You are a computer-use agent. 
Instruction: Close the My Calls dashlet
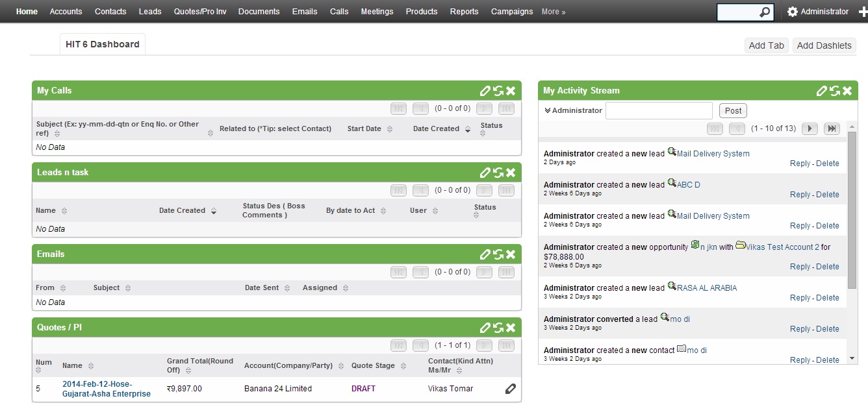pos(511,91)
